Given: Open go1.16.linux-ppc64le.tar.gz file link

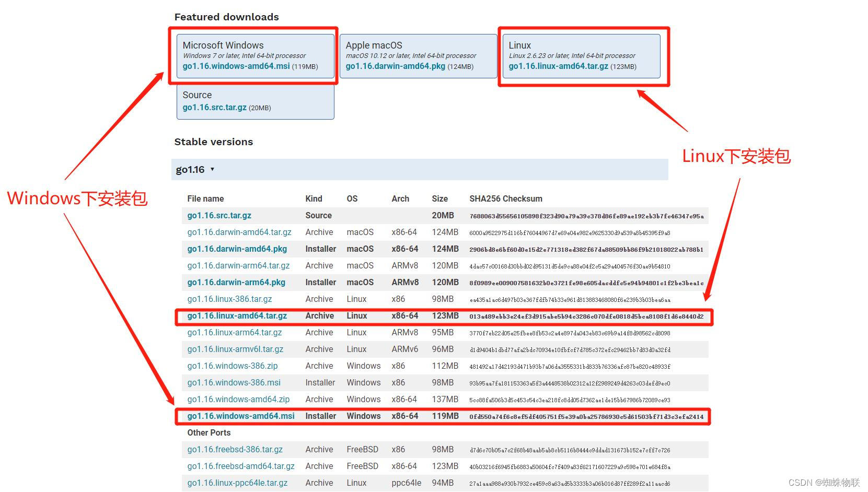Looking at the screenshot, I should point(237,483).
